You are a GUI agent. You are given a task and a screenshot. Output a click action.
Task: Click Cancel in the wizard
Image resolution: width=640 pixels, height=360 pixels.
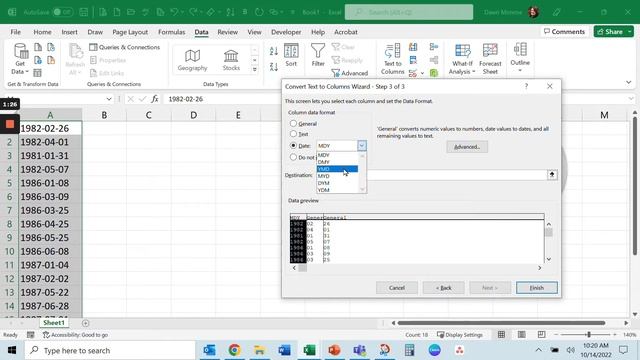[x=397, y=288]
